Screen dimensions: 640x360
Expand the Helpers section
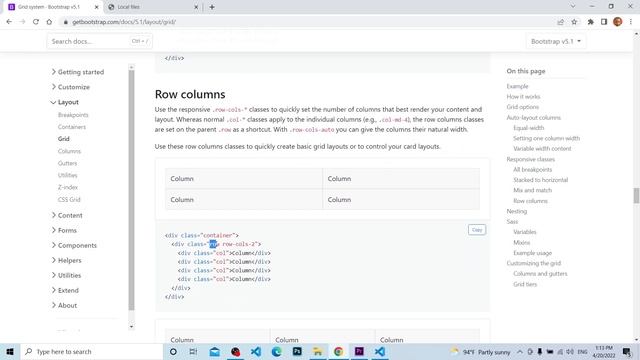[x=66, y=260]
